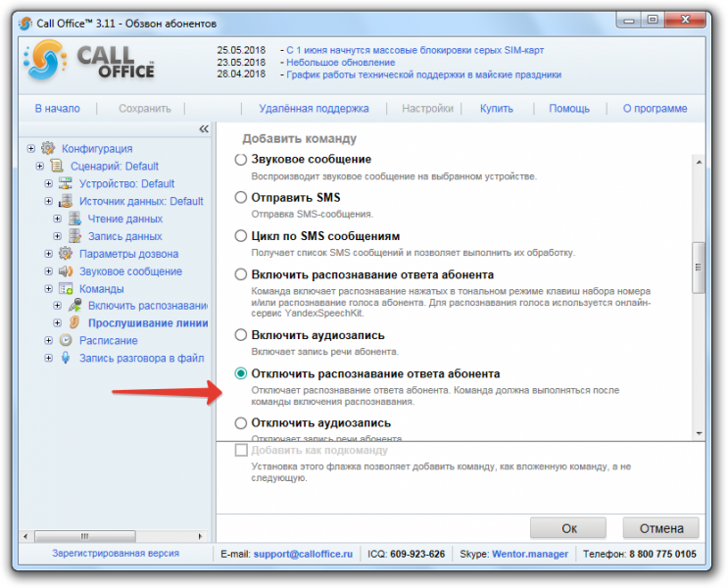Viewport: 728px width, 588px height.
Task: Expand the Источник данных: Default node
Action: [48, 201]
